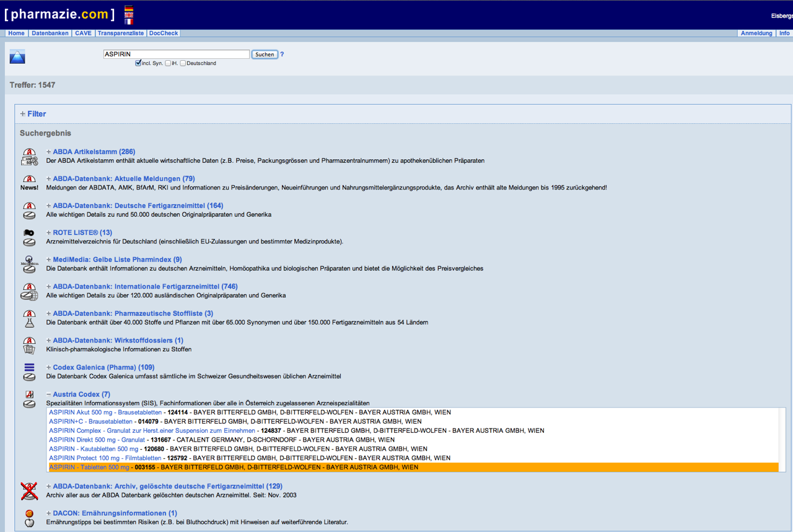Click the Wirkstoffdossiers document icon
Viewport: 793px width, 532px height.
coord(29,345)
